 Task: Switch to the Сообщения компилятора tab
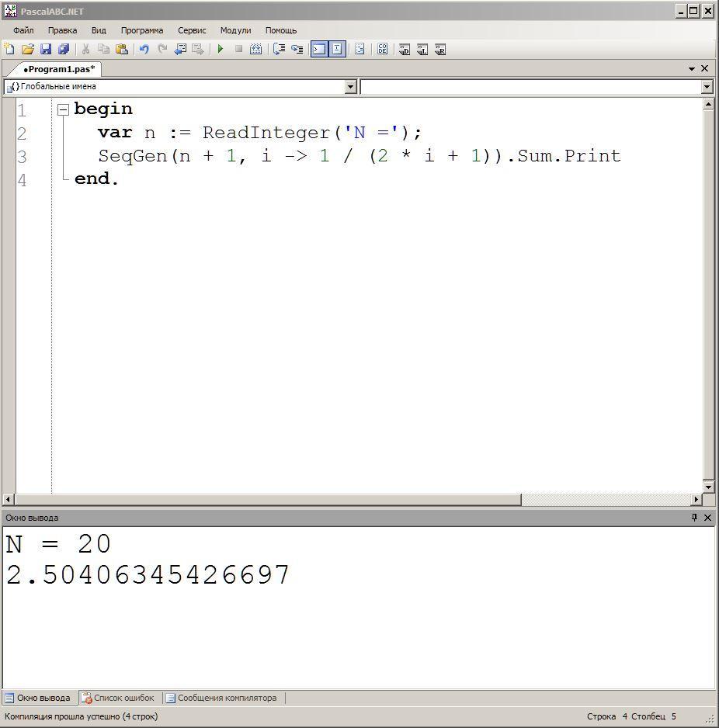point(221,698)
